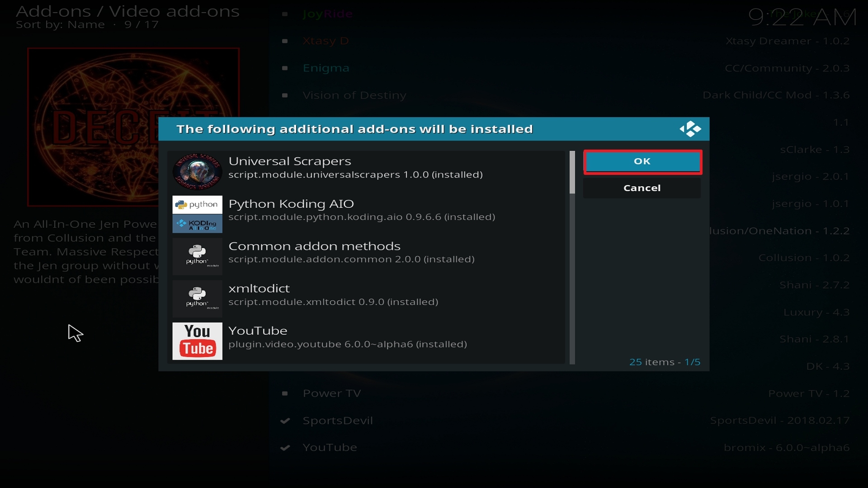The width and height of the screenshot is (868, 488).
Task: Click script.module.addon.common 2.0.0 version text
Action: coord(351,259)
